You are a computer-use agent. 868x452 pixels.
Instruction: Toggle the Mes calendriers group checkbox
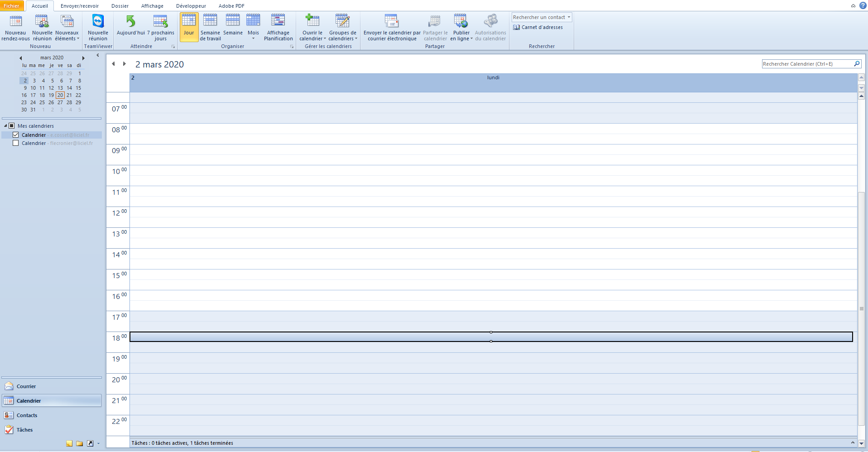(12, 126)
